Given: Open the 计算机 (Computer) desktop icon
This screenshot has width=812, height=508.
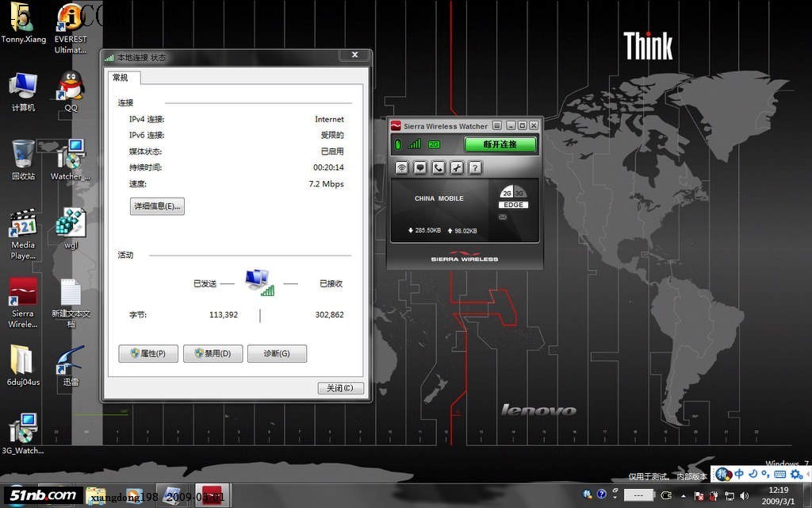Looking at the screenshot, I should pos(23,91).
